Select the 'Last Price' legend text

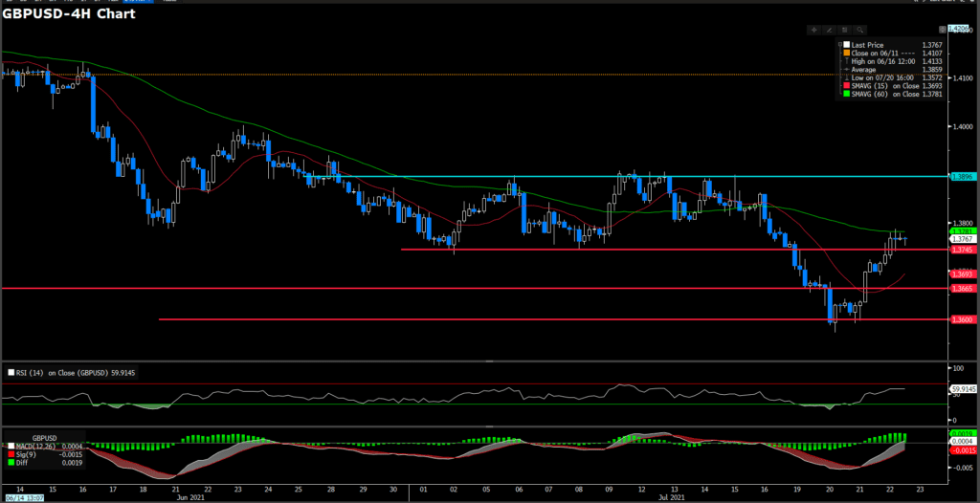(867, 45)
